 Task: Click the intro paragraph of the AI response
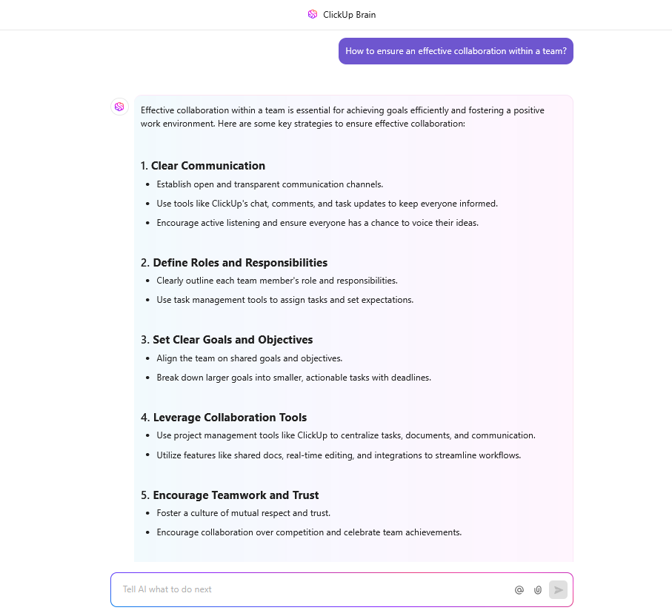click(x=342, y=117)
